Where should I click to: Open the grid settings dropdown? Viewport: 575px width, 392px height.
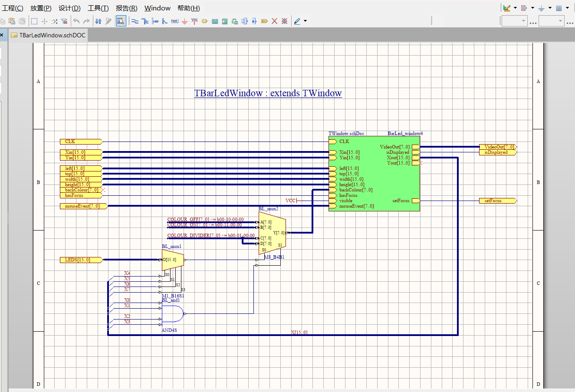tap(567, 8)
